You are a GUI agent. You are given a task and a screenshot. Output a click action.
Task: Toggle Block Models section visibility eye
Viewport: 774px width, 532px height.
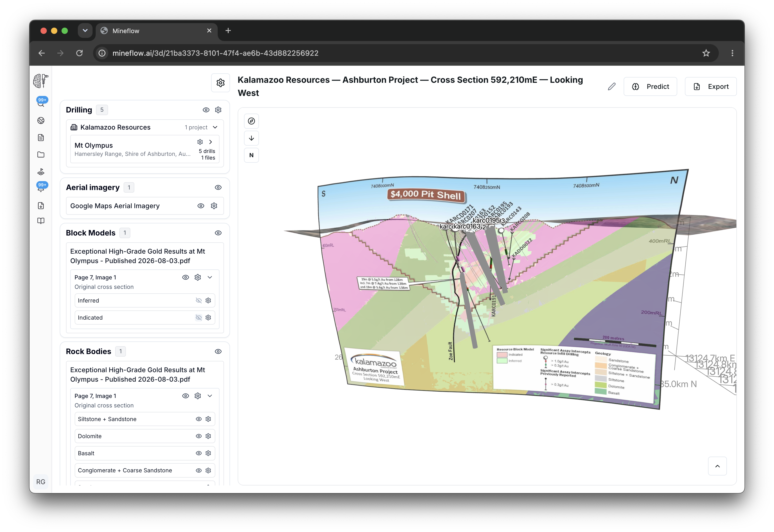pos(218,233)
